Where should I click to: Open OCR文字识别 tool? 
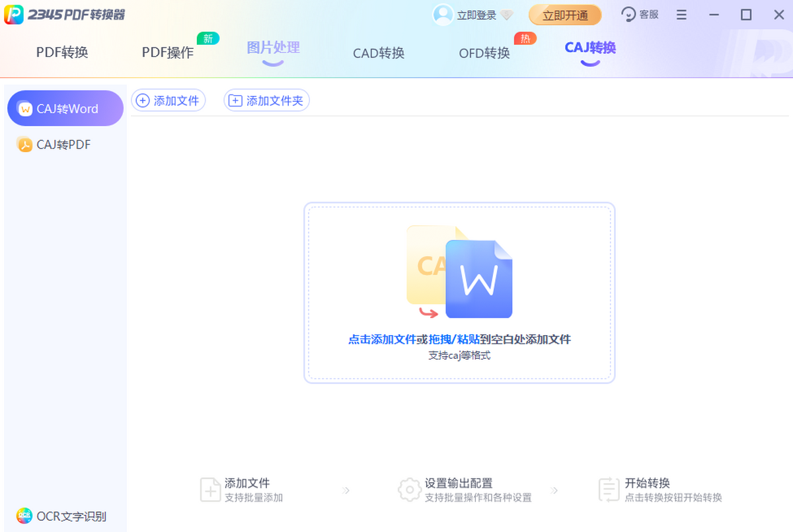[x=62, y=516]
